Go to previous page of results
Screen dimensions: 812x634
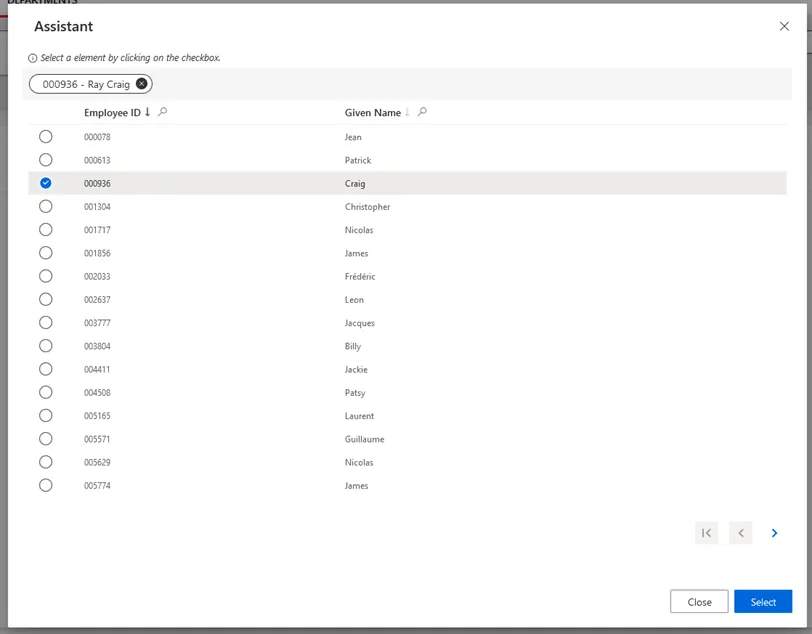741,533
